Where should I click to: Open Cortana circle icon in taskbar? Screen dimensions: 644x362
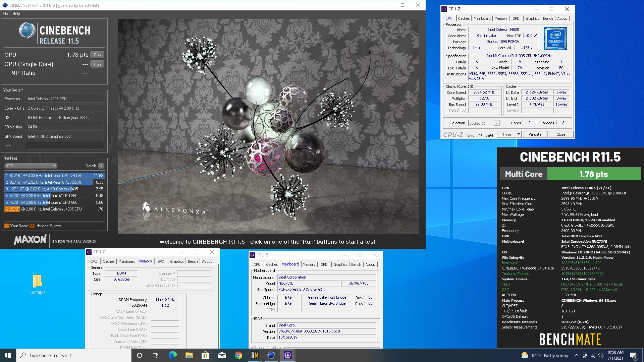click(x=140, y=355)
